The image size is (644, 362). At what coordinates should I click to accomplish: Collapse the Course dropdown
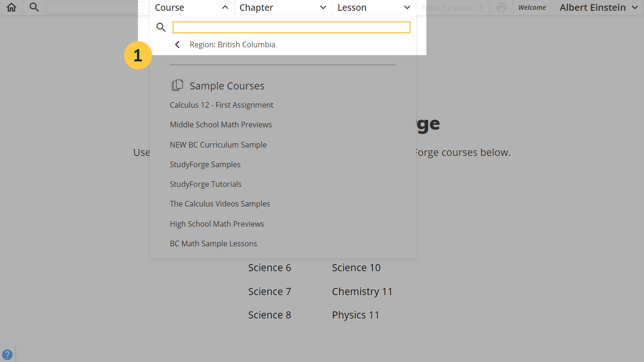coord(192,7)
